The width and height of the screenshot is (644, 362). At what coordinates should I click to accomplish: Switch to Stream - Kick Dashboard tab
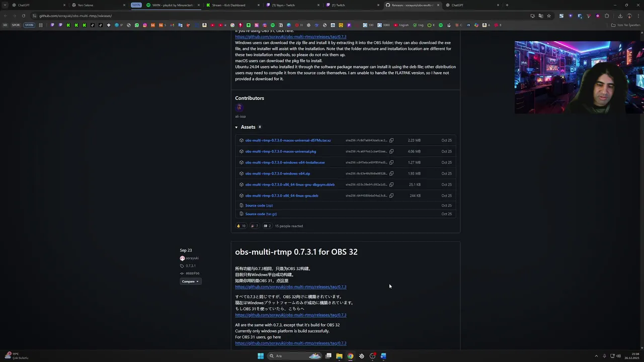[x=232, y=5]
